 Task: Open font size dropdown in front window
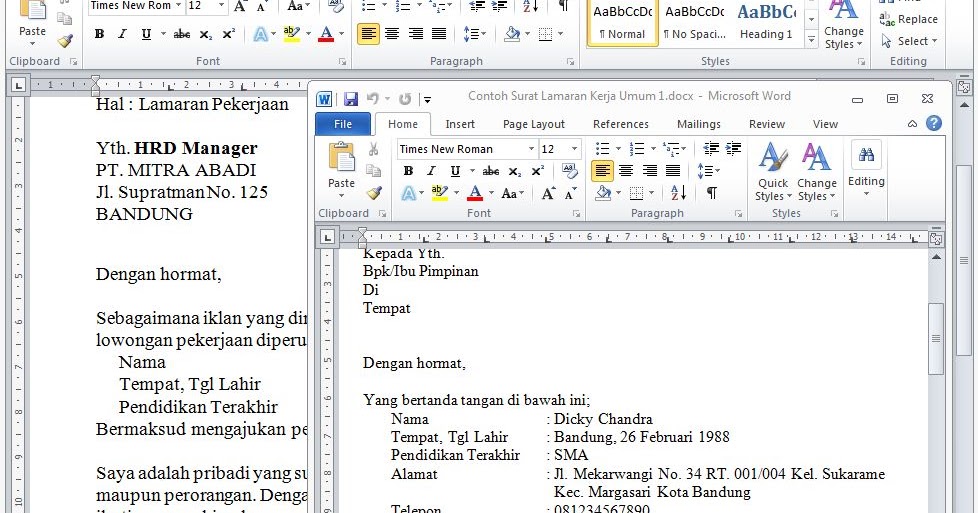tap(574, 149)
